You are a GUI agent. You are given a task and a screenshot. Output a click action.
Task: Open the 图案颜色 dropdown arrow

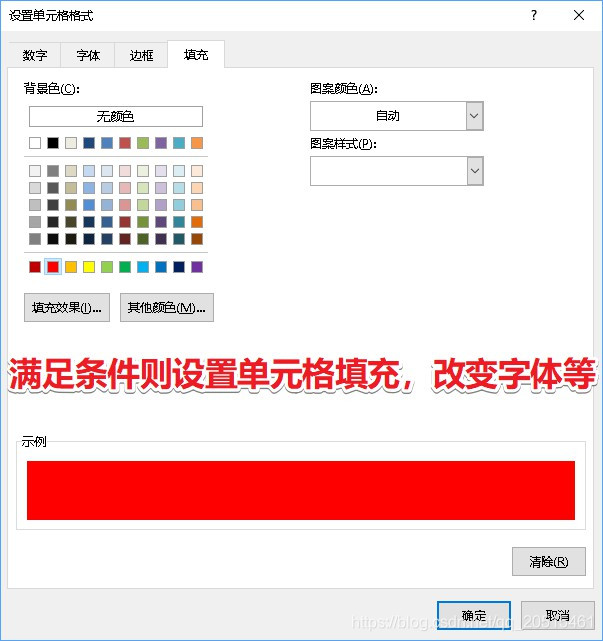474,116
